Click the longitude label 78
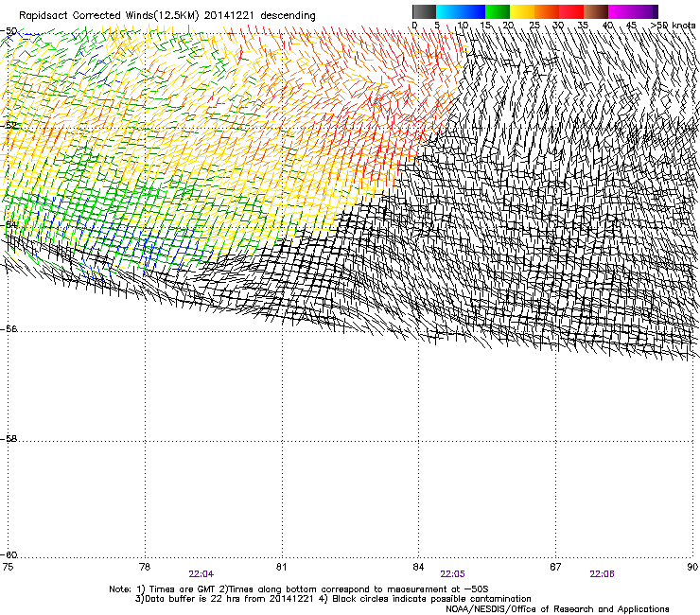Image resolution: width=700 pixels, height=615 pixels. (x=145, y=567)
